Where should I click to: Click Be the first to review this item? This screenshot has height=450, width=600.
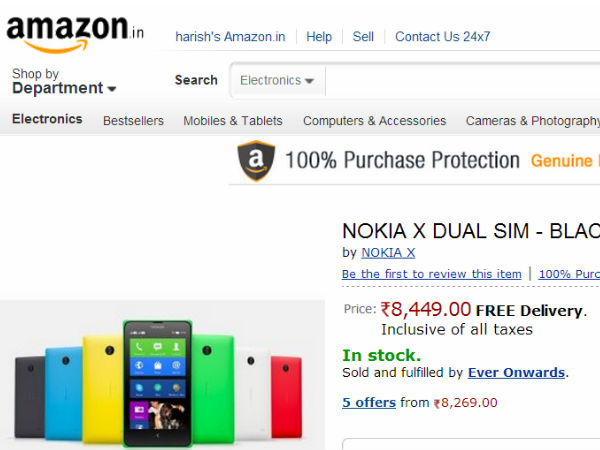(431, 274)
